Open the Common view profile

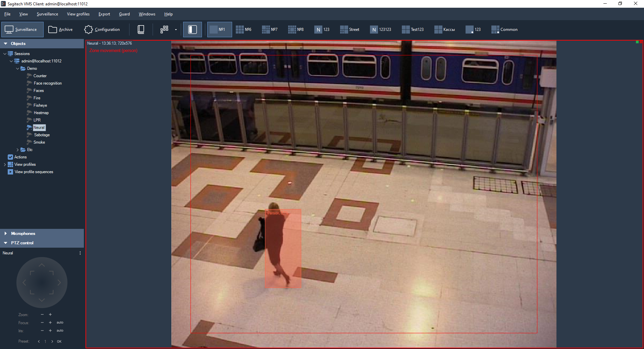tap(504, 30)
